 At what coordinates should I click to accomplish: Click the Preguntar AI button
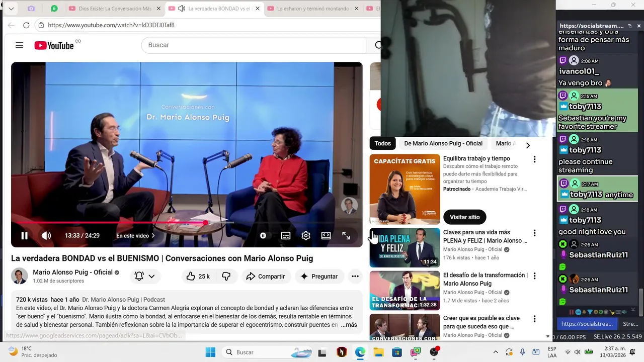(x=319, y=276)
